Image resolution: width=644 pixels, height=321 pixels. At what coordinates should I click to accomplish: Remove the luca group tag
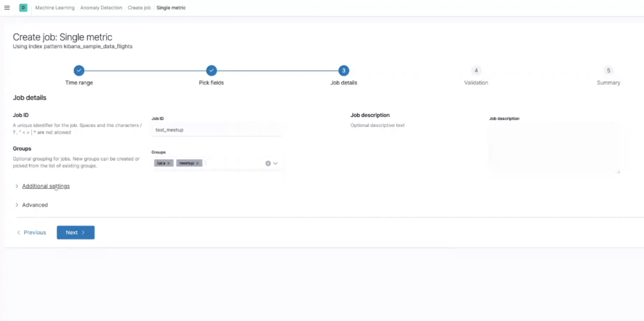click(169, 163)
